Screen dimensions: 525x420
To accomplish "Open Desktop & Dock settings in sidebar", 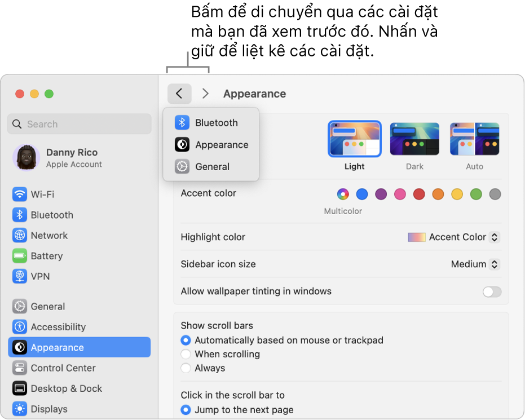I will click(80, 388).
